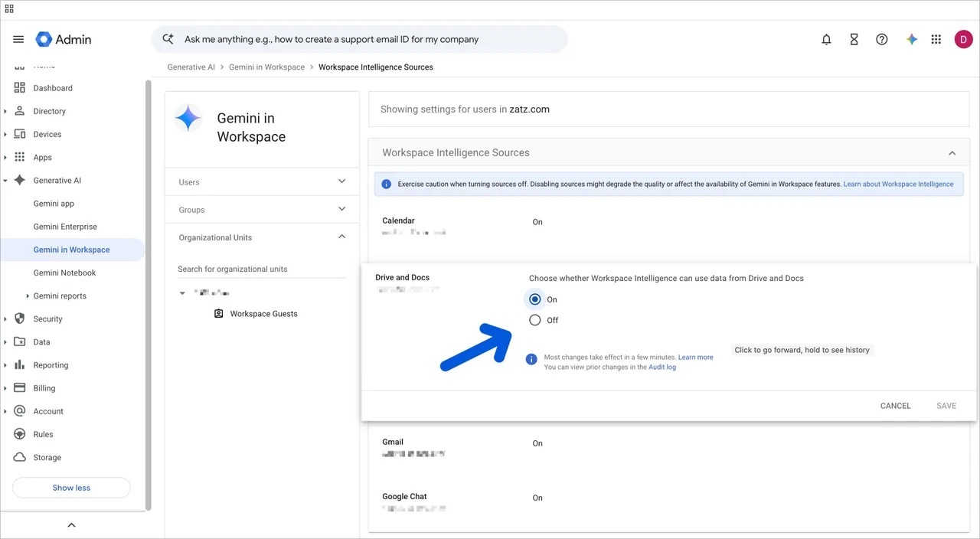This screenshot has height=539, width=980.
Task: Click the Storage cloud icon
Action: [20, 457]
